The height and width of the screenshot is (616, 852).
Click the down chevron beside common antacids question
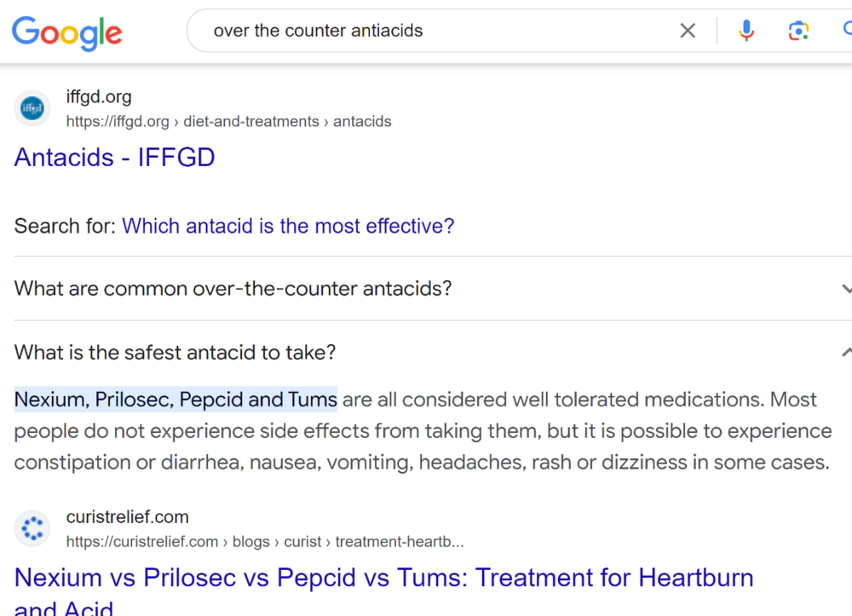point(846,288)
